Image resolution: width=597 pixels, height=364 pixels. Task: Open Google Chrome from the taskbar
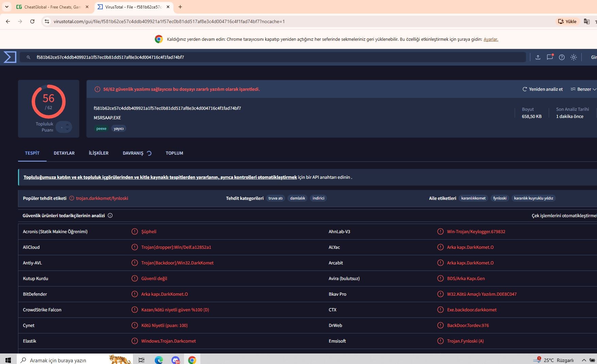click(192, 360)
